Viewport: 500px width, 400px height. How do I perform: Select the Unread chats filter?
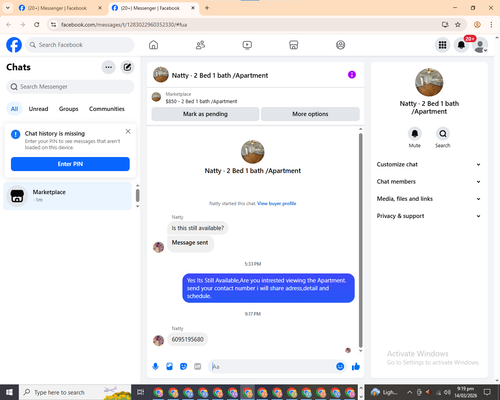tap(38, 109)
